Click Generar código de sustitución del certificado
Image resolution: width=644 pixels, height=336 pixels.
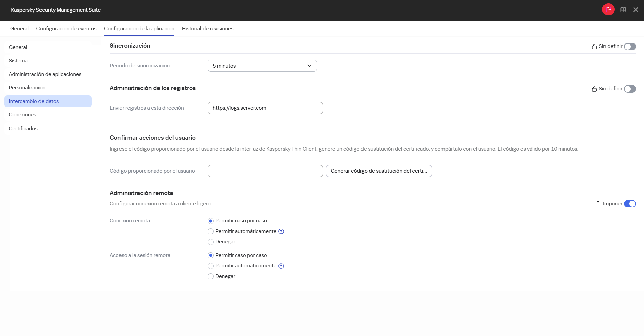click(x=379, y=171)
